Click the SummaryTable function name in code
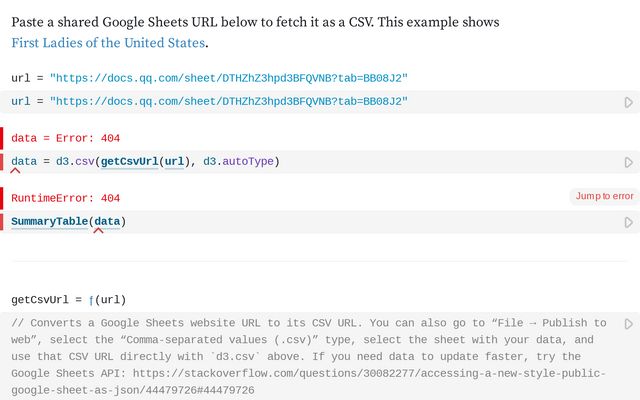This screenshot has height=400, width=640. 49,222
